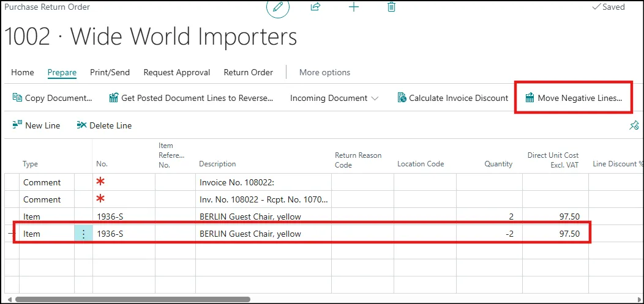Viewport: 644px width, 304px height.
Task: Click the BERLIN Guest Chair description, quantity 2 row
Action: pyautogui.click(x=263, y=217)
